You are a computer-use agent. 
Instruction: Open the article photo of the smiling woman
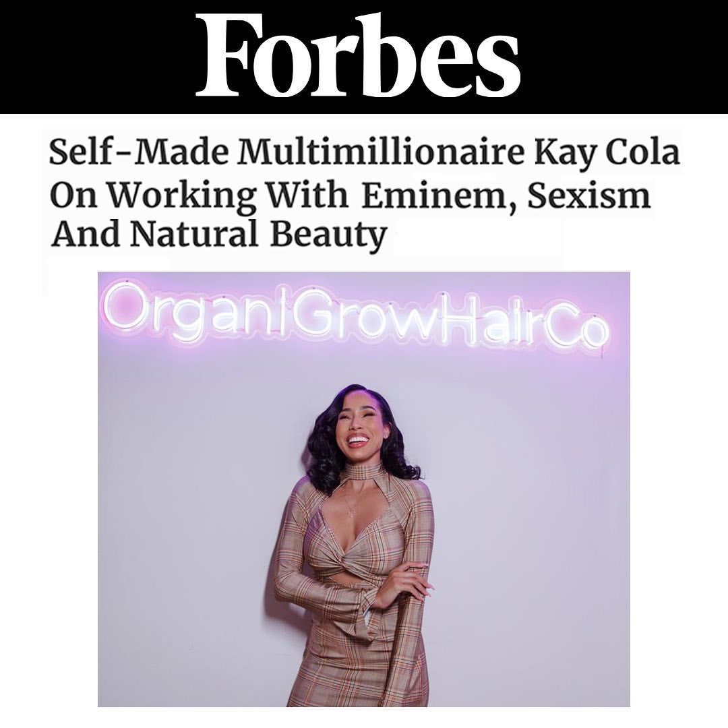[x=363, y=489]
